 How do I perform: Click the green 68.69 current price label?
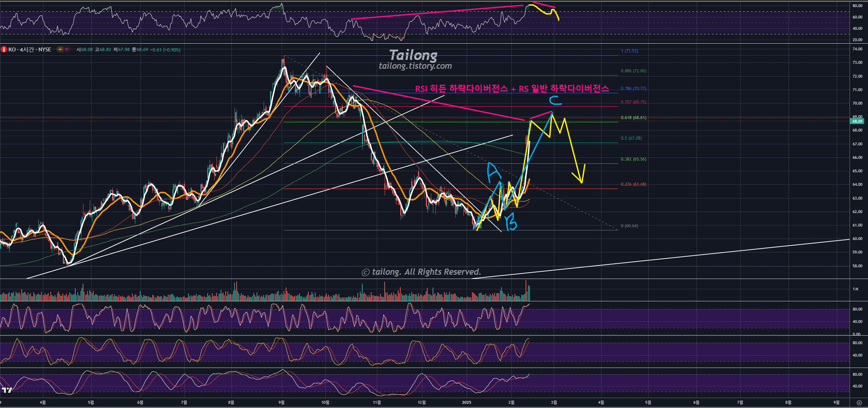(x=857, y=121)
